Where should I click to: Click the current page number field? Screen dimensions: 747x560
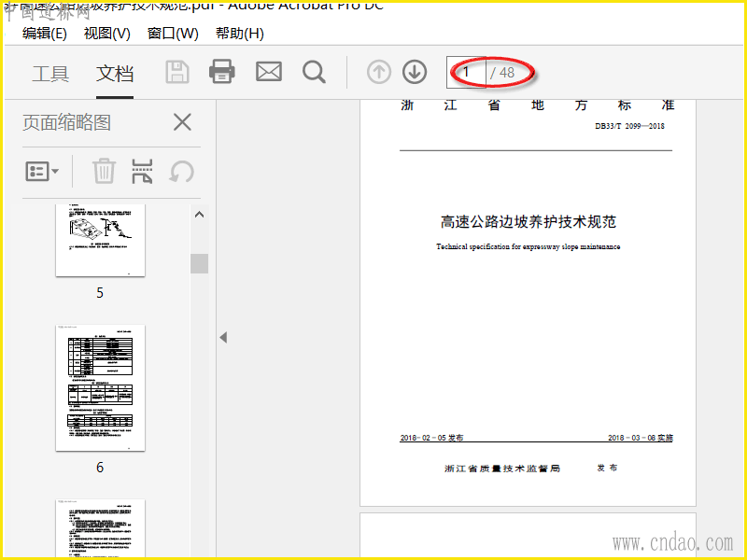click(466, 73)
